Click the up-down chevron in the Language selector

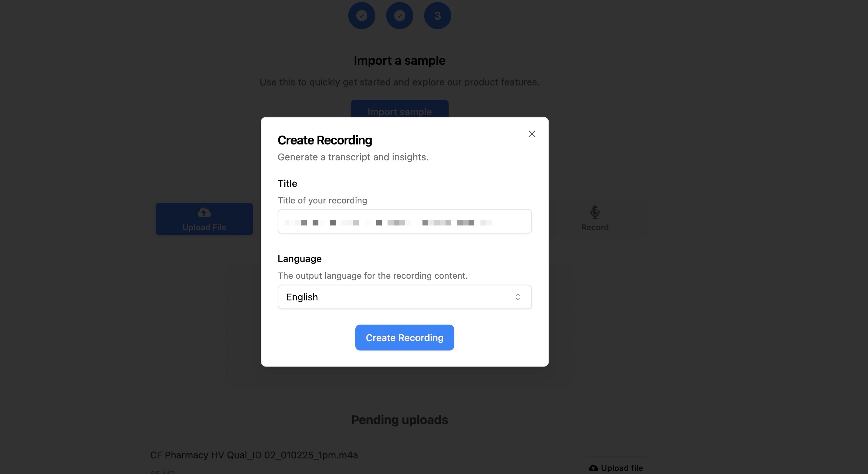pyautogui.click(x=517, y=297)
